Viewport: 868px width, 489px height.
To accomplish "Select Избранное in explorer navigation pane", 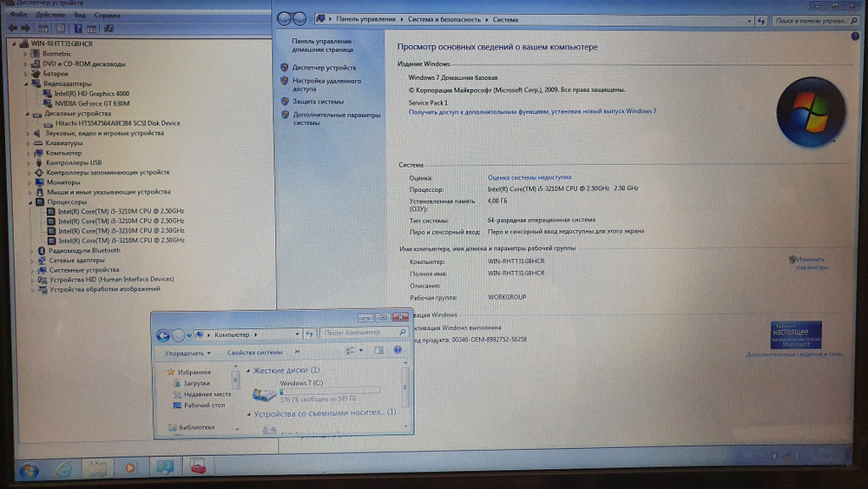I will [x=194, y=372].
